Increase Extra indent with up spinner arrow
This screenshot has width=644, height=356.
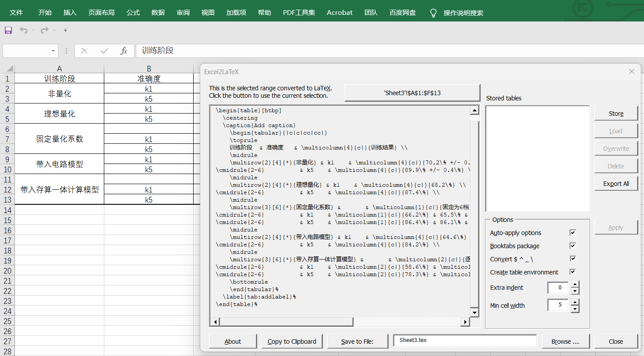click(575, 285)
